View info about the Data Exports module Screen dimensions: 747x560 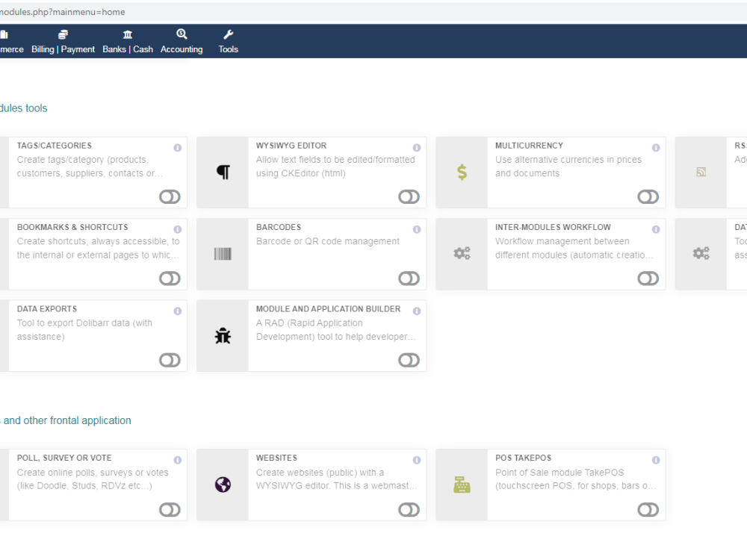pyautogui.click(x=177, y=311)
